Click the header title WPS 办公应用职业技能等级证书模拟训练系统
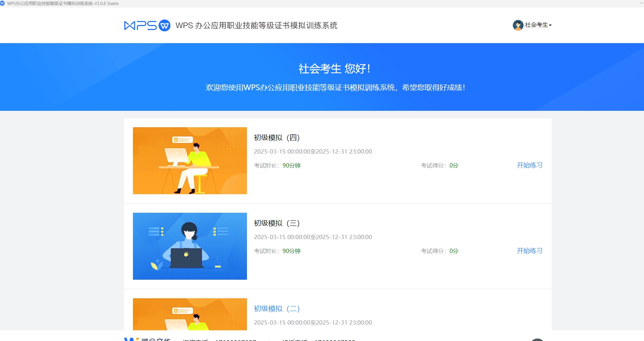644x341 pixels. (x=257, y=25)
